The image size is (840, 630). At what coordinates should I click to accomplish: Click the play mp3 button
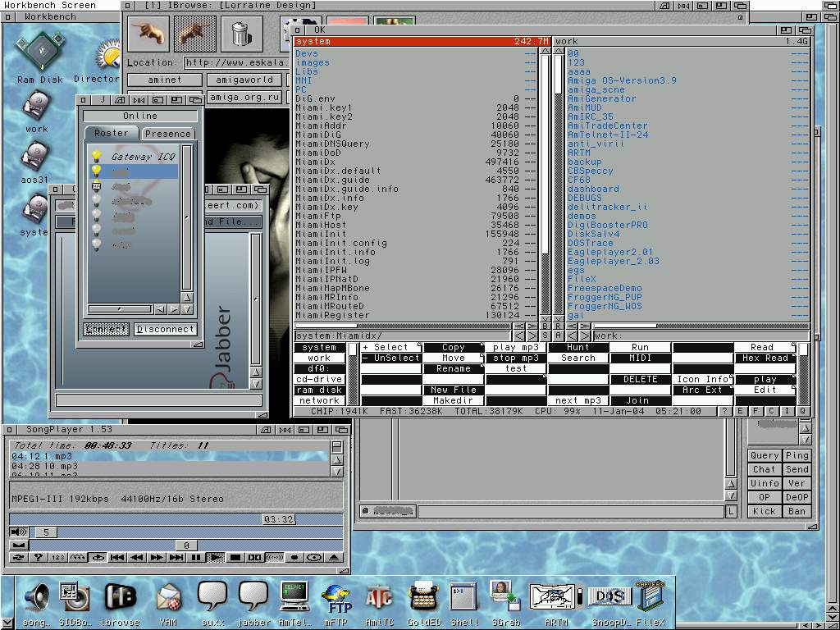pos(515,347)
